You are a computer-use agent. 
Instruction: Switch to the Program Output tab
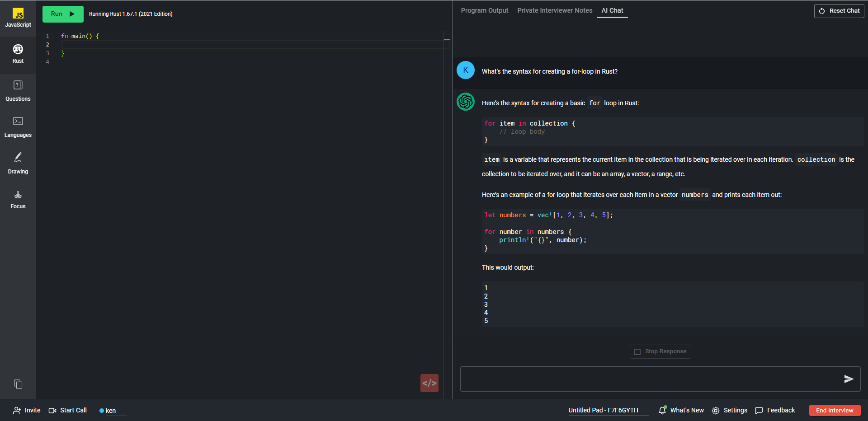(484, 10)
